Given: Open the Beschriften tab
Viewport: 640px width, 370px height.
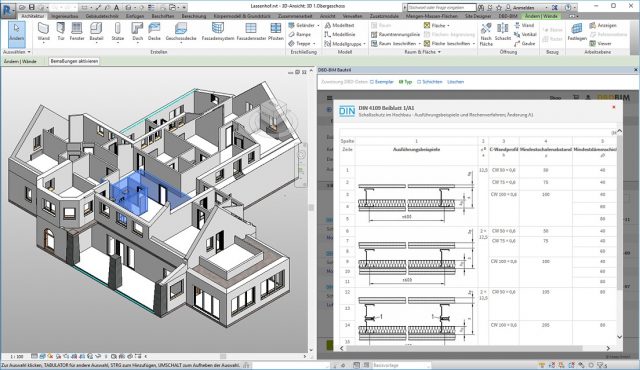Looking at the screenshot, I should [x=162, y=16].
